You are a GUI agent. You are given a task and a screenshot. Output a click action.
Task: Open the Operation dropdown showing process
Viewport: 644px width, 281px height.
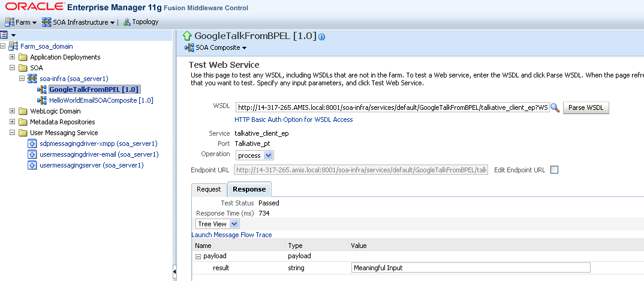(254, 156)
